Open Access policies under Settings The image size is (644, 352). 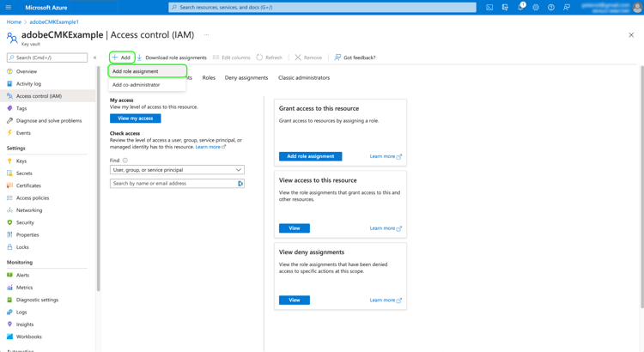(x=33, y=198)
